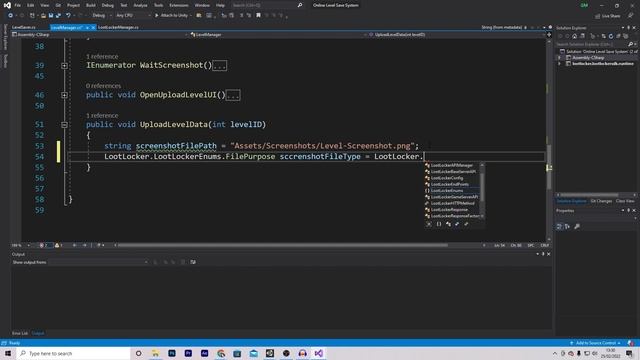
Task: Switch to the Git Changes tab
Action: click(601, 201)
